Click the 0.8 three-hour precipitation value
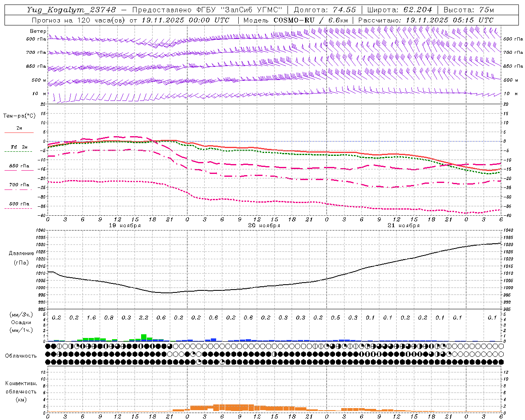The height and width of the screenshot is (420, 525). 109,318
